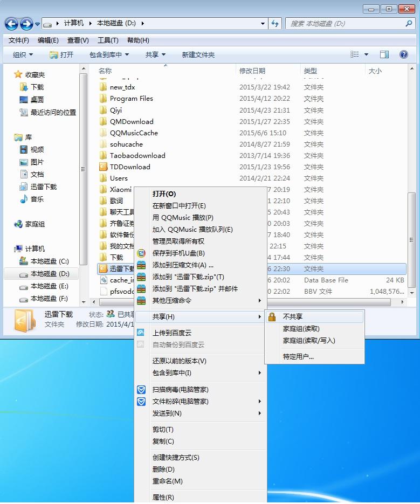Open the 包含到库中 toolbar dropdown
This screenshot has height=504, width=420.
pyautogui.click(x=109, y=54)
